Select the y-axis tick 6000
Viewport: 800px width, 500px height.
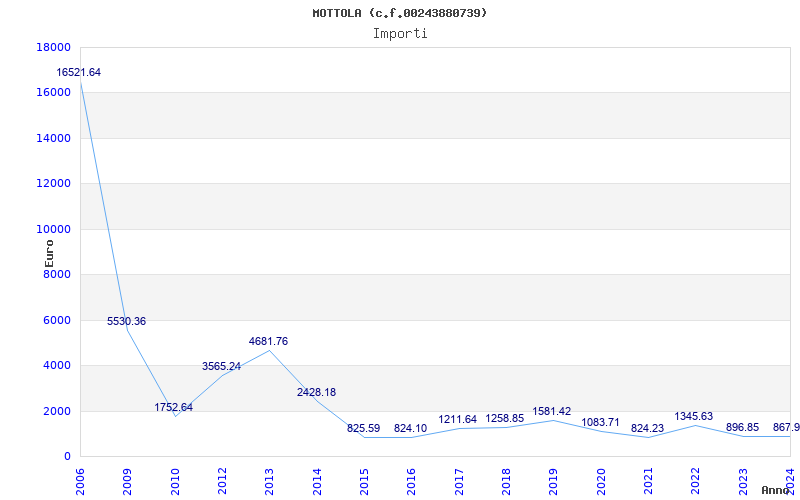(x=57, y=320)
